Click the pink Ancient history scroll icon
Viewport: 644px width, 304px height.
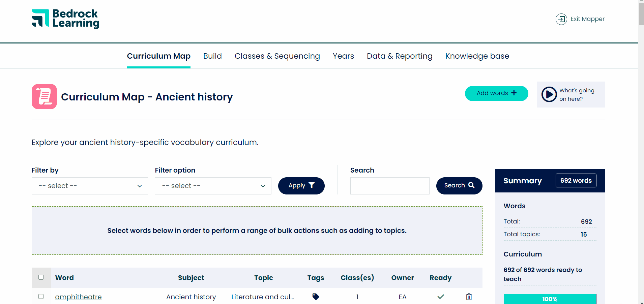click(44, 96)
